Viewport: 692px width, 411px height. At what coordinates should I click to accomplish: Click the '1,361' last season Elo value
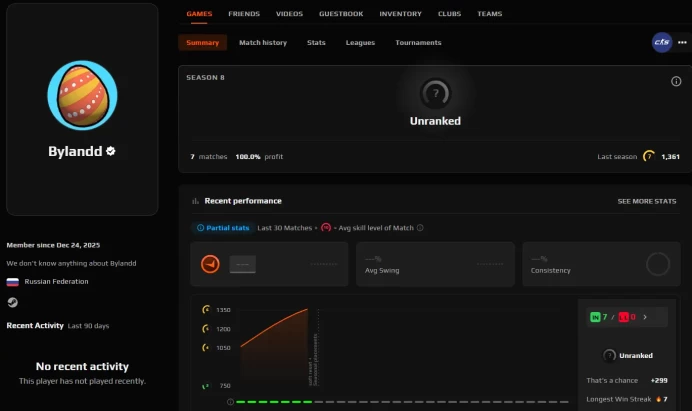pos(670,157)
